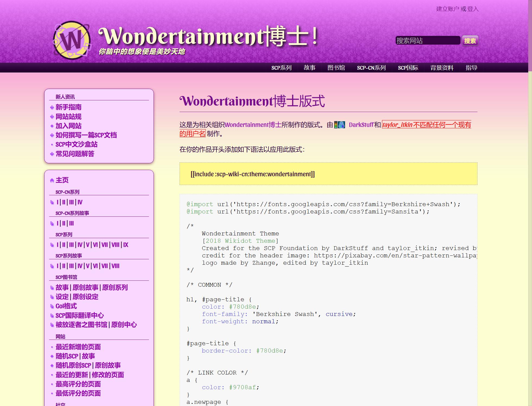
Task: Click the home icon beside 主页
Action: [x=52, y=180]
